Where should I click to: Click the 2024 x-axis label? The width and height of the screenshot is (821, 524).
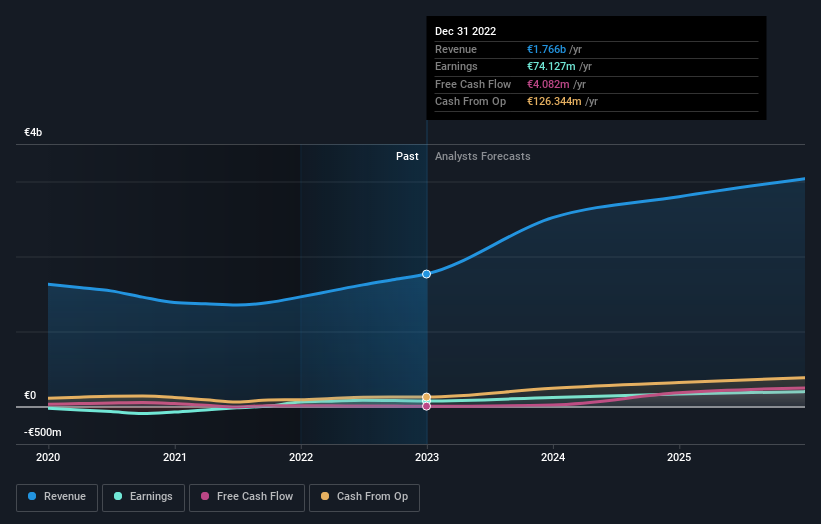(553, 458)
